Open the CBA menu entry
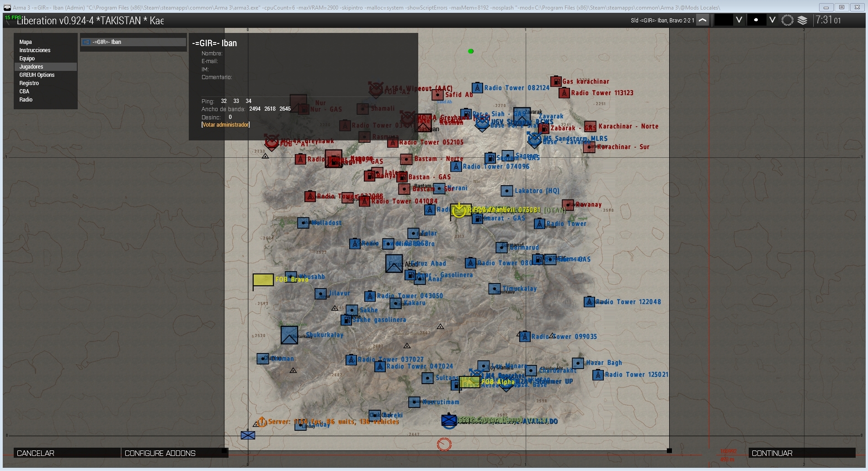 pyautogui.click(x=24, y=91)
